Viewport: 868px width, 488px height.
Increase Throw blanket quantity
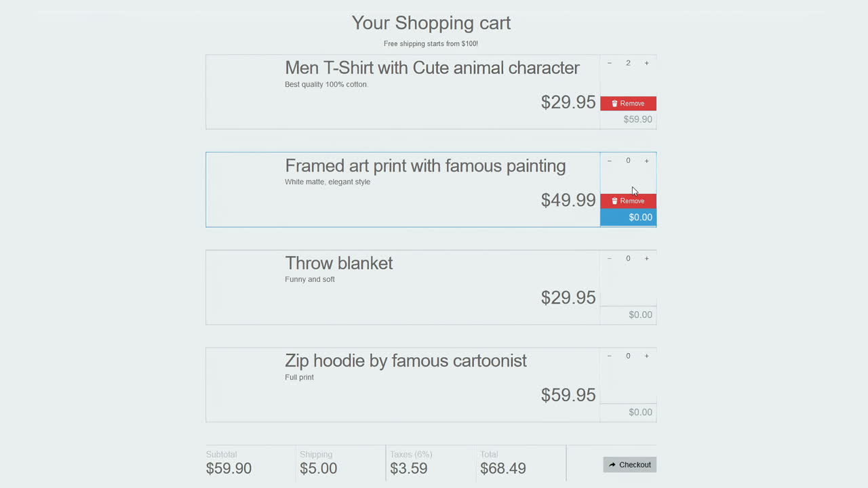[x=646, y=258]
